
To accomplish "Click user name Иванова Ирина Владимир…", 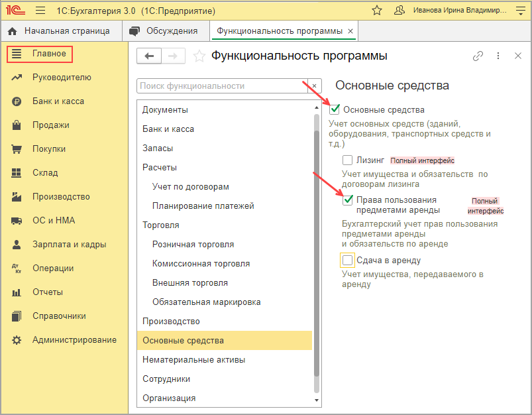I will [x=460, y=11].
